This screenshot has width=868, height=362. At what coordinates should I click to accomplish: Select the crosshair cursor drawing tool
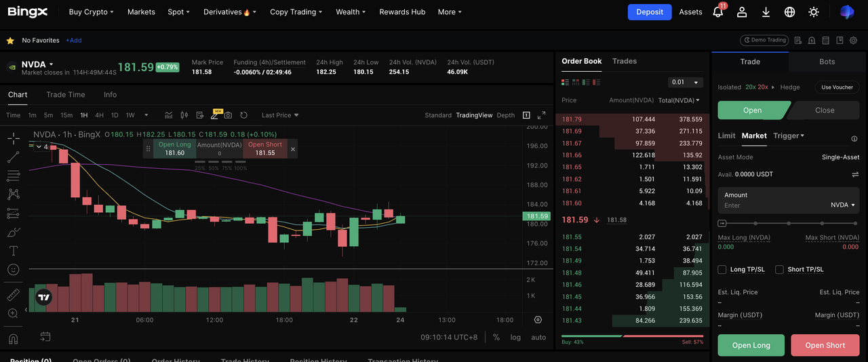(x=14, y=139)
